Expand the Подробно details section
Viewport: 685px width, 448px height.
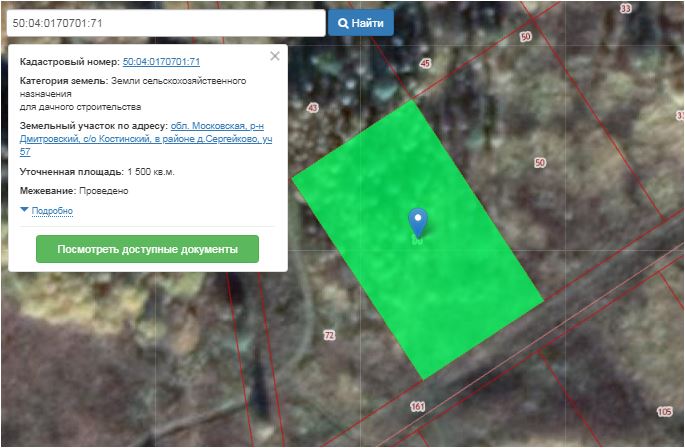click(52, 211)
